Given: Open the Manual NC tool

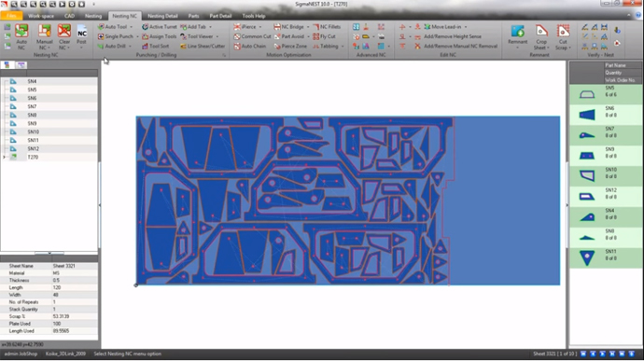Looking at the screenshot, I should pos(45,36).
